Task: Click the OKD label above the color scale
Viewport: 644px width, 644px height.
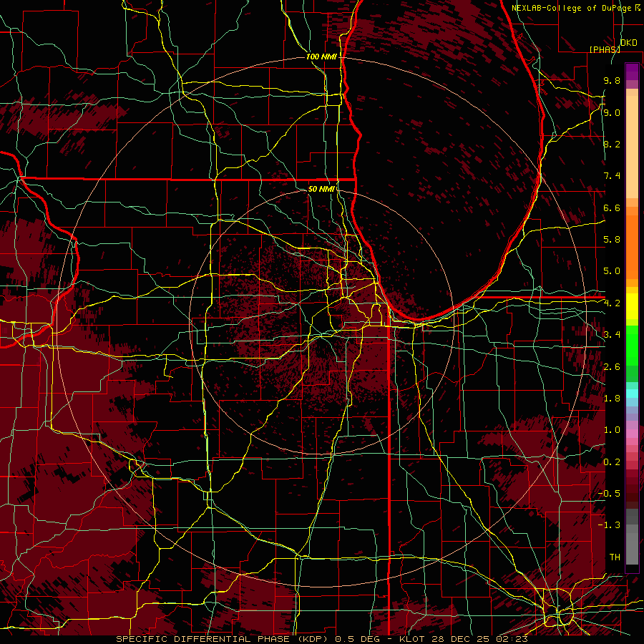Action: coord(629,42)
